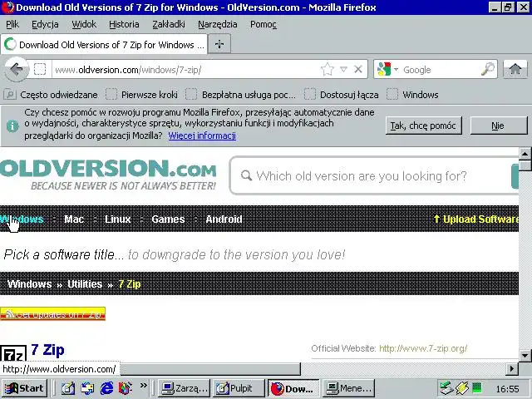Click the Nie button in notification bar
This screenshot has height=399, width=532.
click(499, 126)
